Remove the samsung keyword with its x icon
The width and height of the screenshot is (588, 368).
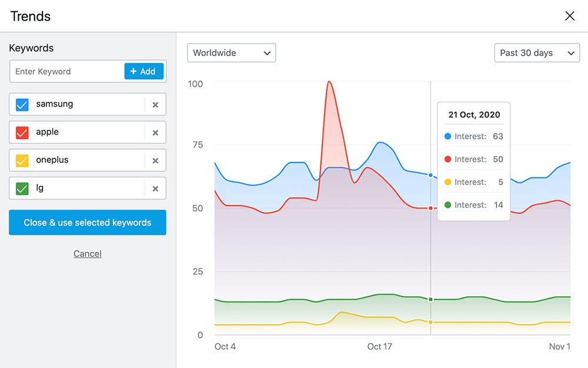[155, 105]
